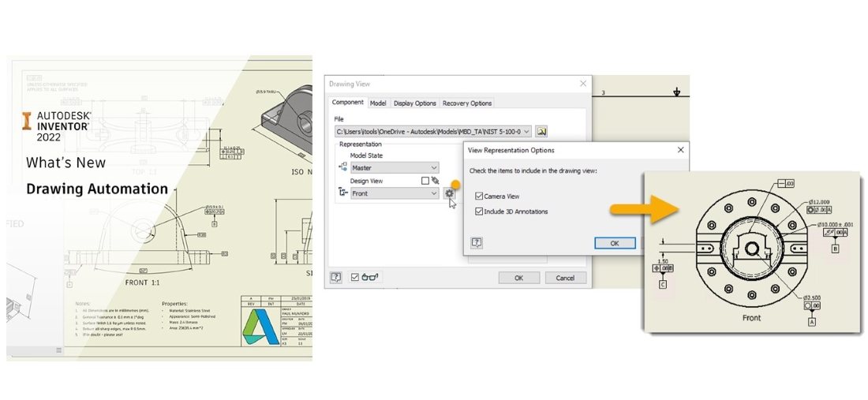Screen dimensions: 868x400
Task: Click the "Front" label under the circular view
Action: point(751,318)
